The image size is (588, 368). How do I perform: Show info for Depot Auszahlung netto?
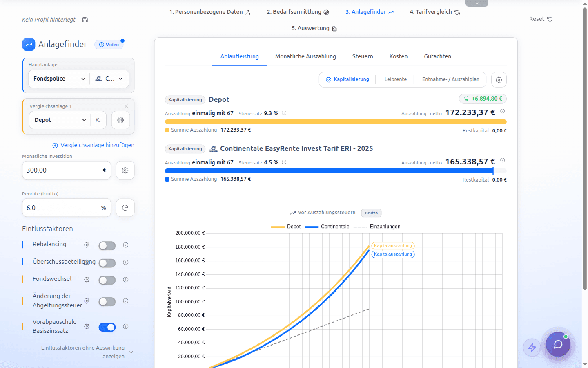503,111
